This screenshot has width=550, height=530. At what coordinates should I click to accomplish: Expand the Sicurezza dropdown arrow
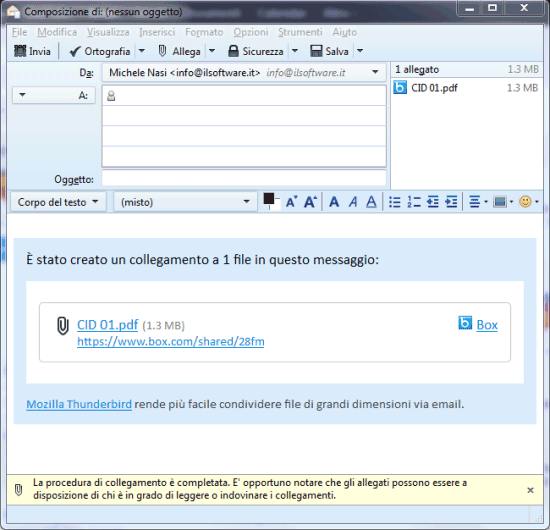tap(295, 51)
